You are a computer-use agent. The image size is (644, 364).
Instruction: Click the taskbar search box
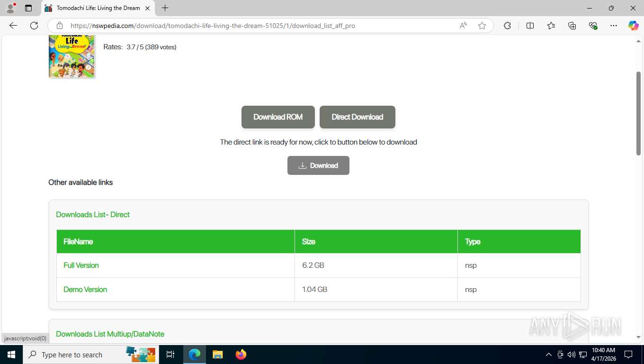pos(91,355)
